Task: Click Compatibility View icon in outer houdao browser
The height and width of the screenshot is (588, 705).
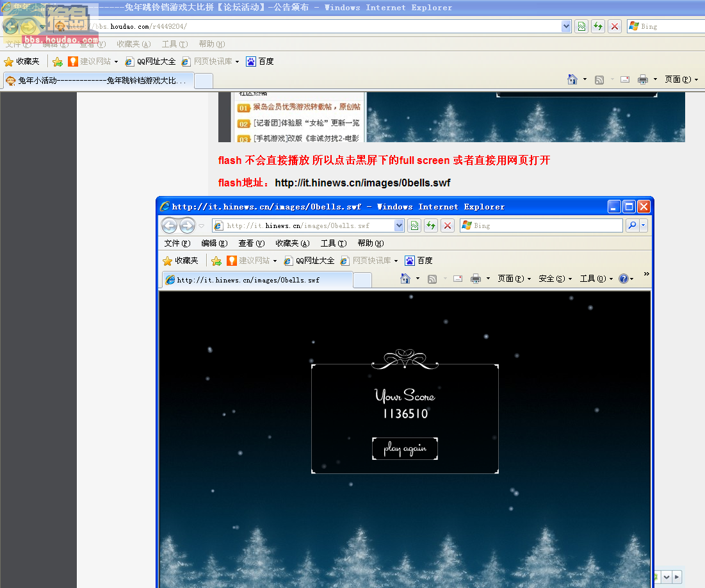Action: (x=581, y=26)
